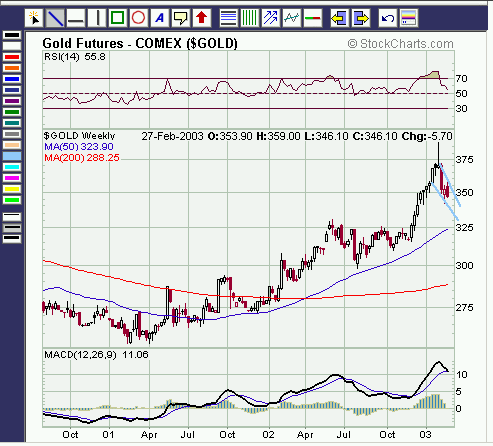Click the 27-Feb-2003 date text
Image resolution: width=493 pixels, height=446 pixels.
click(x=172, y=136)
